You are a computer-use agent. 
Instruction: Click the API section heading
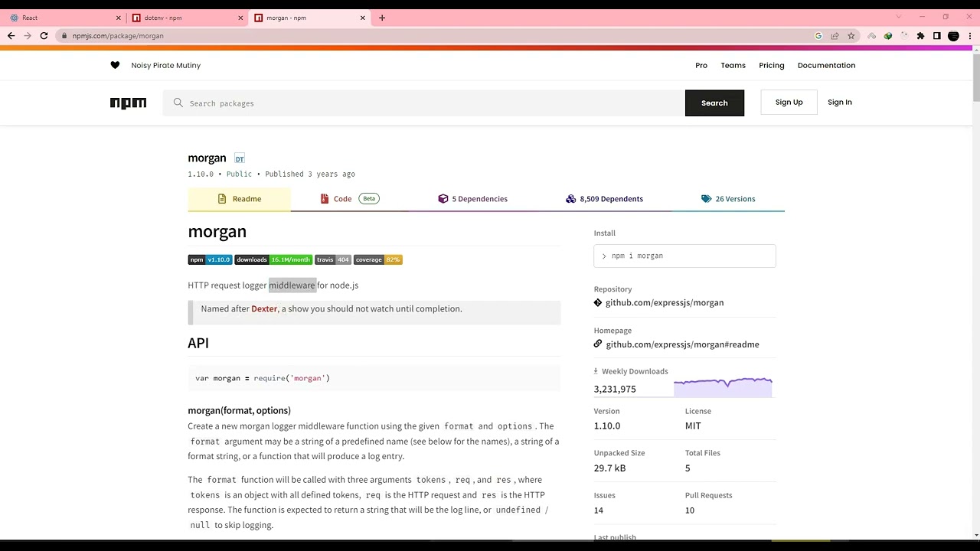pos(198,343)
